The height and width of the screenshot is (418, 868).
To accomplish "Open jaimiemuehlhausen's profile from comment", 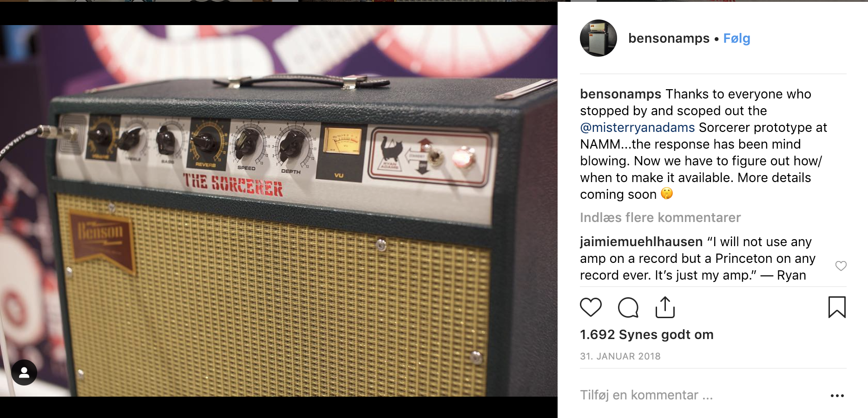I will 641,242.
